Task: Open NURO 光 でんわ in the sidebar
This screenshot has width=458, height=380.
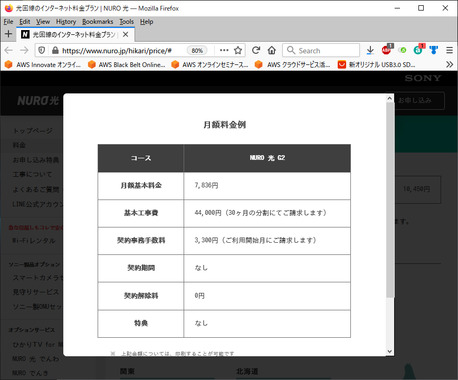Action: coord(36,359)
